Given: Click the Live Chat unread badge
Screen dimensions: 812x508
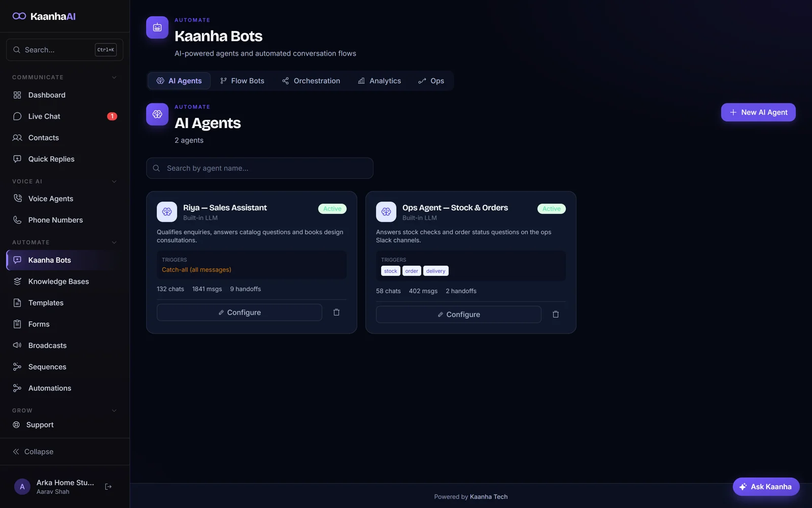Looking at the screenshot, I should [x=112, y=116].
